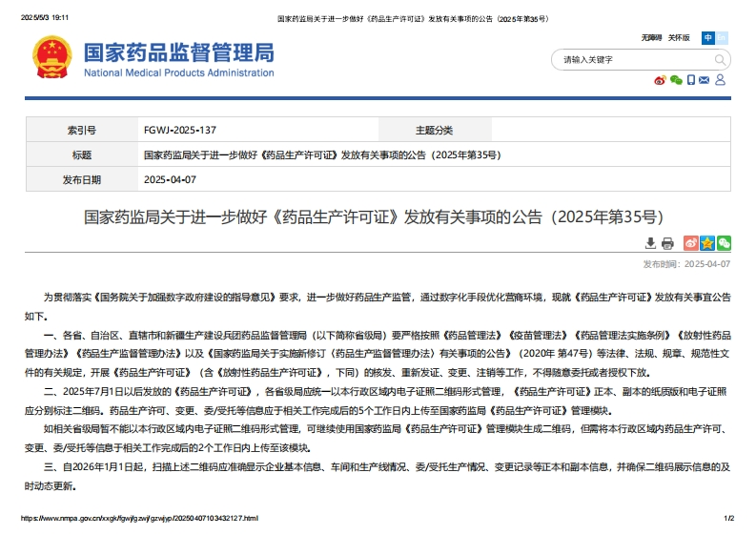Switch language to En
Viewport: 756px width, 535px height.
[722, 38]
